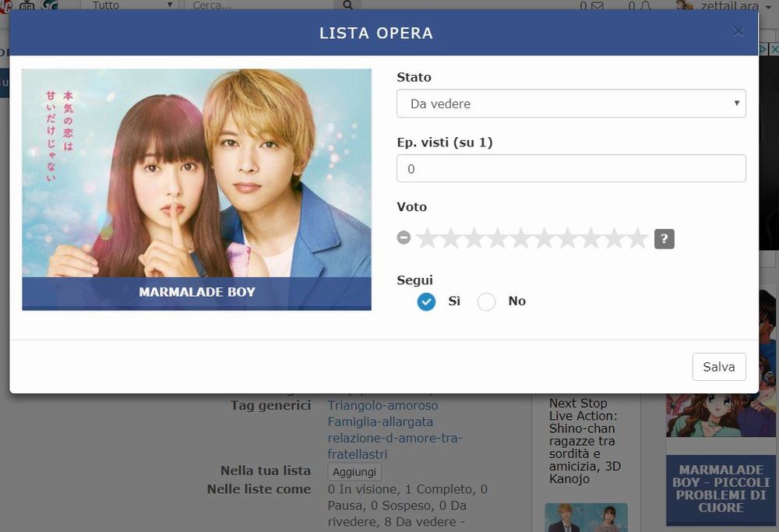
Task: Open the voto help question mark icon
Action: pyautogui.click(x=664, y=239)
